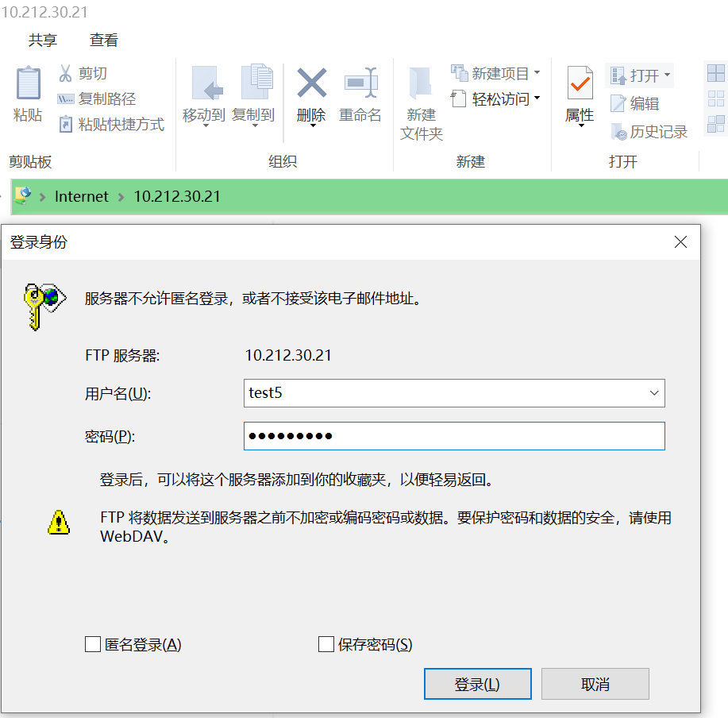
Task: Click the New folder (新建文件夹) icon
Action: click(420, 83)
